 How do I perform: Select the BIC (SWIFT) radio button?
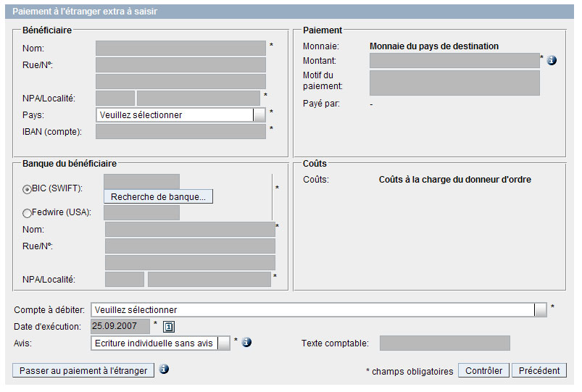28,189
